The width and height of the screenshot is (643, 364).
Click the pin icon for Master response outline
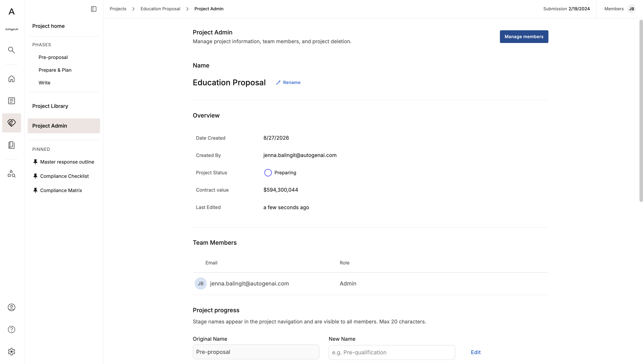pyautogui.click(x=35, y=162)
